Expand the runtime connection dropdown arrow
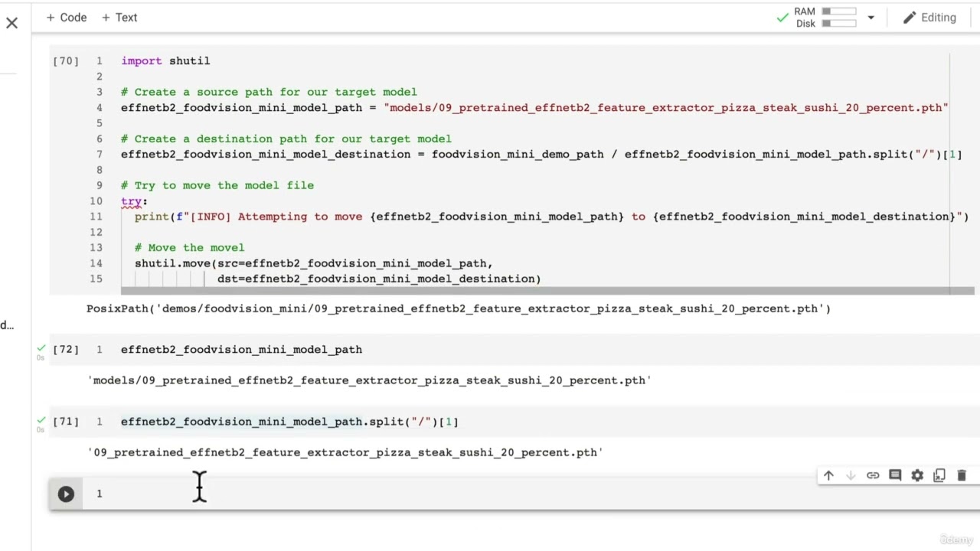Screen dimensions: 980x551 click(871, 18)
